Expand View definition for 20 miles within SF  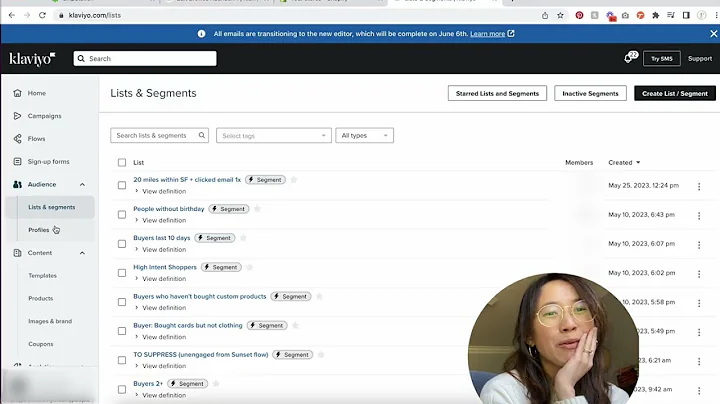coord(160,191)
